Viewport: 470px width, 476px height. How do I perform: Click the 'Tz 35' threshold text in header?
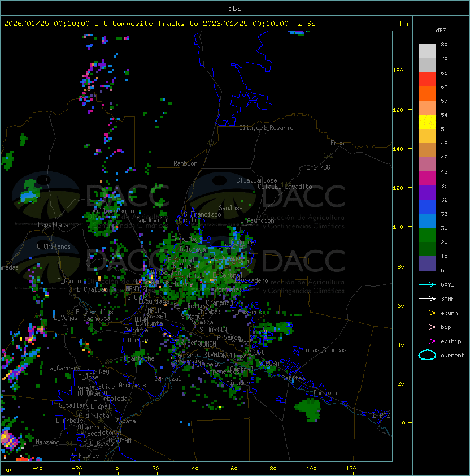tap(304, 24)
